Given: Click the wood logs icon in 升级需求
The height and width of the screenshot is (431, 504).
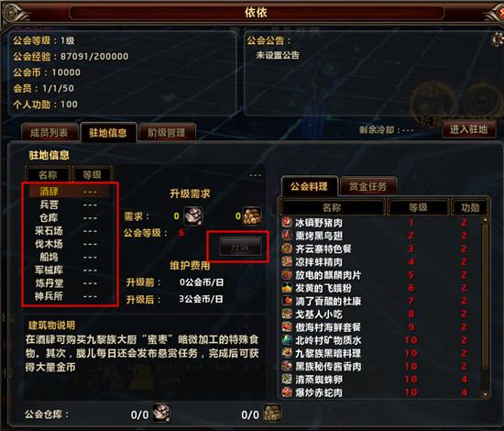Looking at the screenshot, I should tap(252, 215).
